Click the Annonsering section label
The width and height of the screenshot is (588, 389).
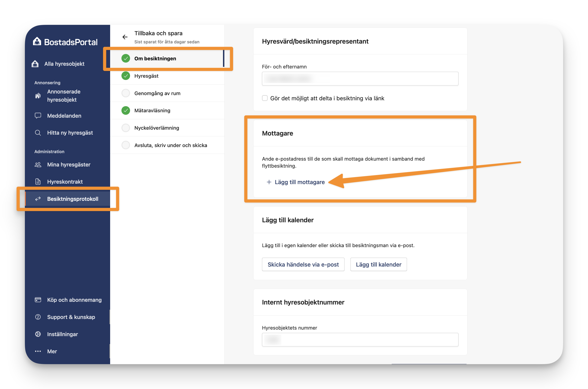click(x=47, y=83)
